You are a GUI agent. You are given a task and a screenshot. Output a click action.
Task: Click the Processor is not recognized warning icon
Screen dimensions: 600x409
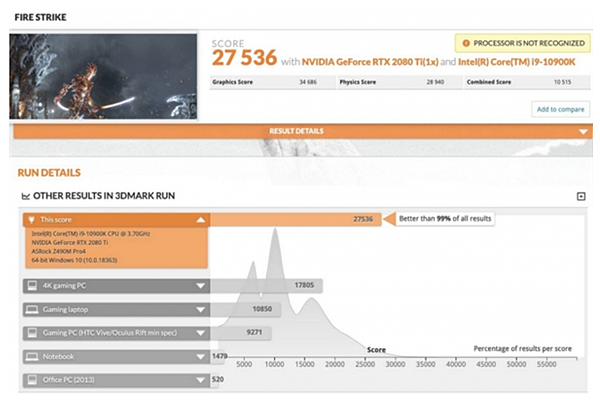pos(466,43)
